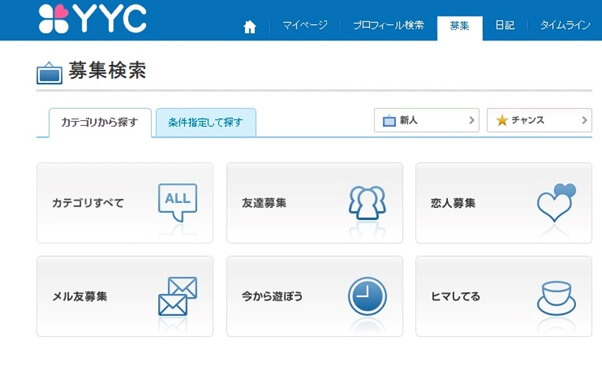Go to home via house icon

[x=250, y=26]
